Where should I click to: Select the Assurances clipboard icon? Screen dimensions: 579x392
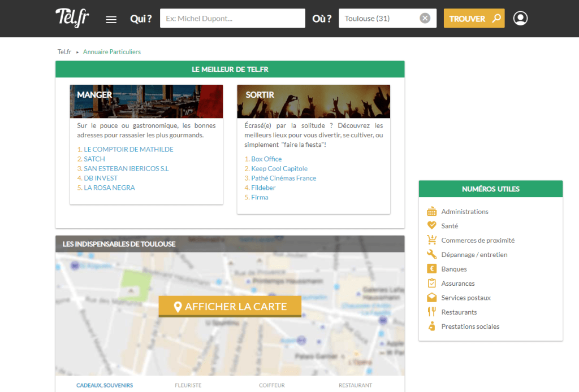tap(432, 284)
